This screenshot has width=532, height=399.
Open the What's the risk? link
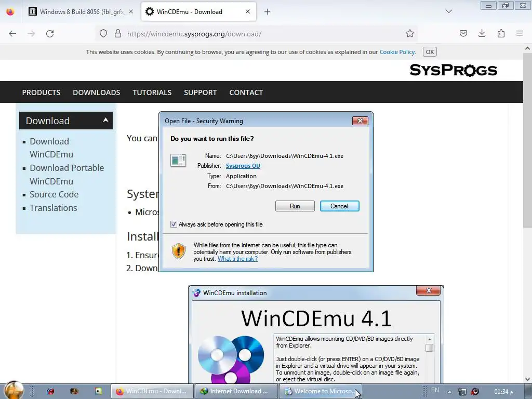coord(237,259)
